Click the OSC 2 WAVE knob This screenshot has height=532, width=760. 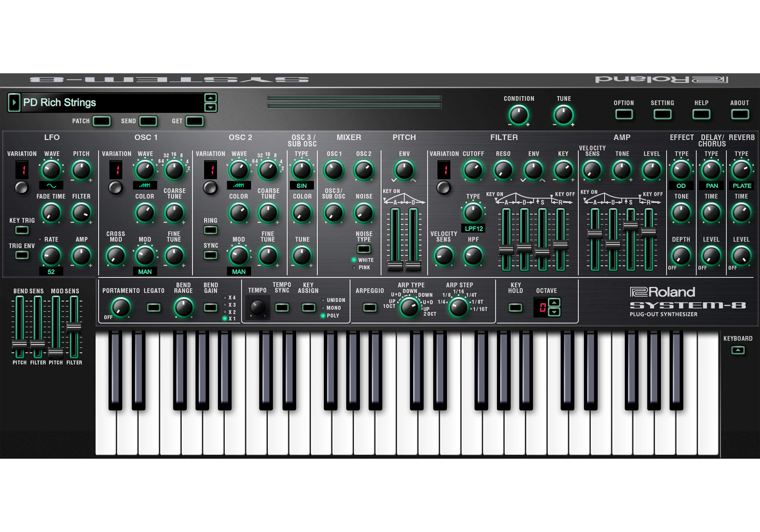point(238,170)
